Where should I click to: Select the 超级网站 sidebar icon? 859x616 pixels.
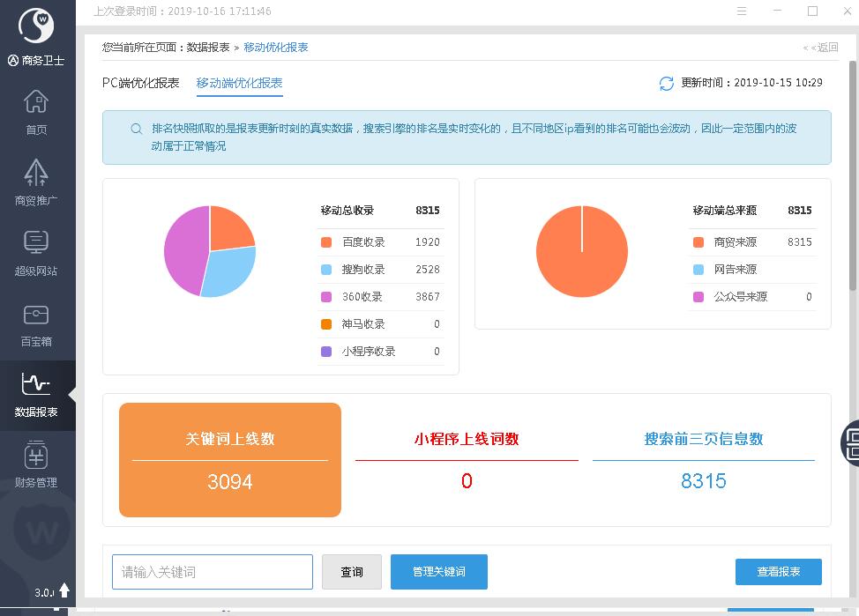tap(36, 252)
